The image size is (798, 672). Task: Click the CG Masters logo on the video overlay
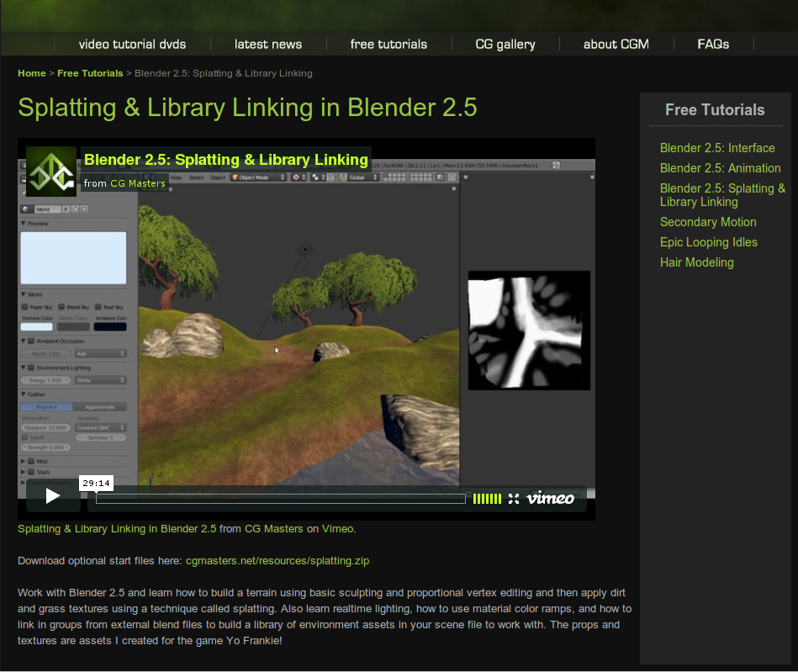50,170
